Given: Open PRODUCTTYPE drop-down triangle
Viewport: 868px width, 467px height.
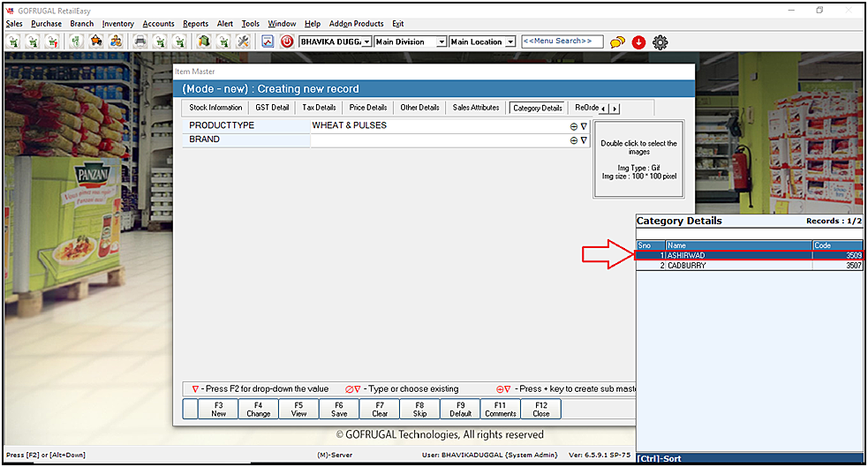Looking at the screenshot, I should 584,126.
